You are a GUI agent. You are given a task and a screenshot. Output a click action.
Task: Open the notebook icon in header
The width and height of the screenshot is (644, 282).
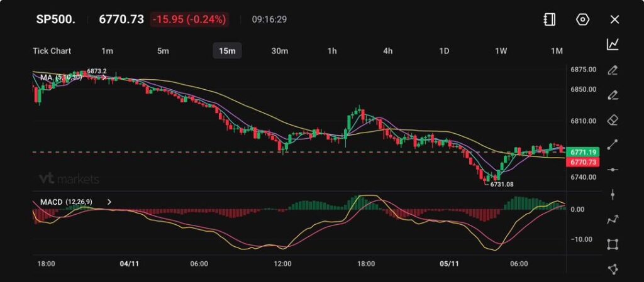pyautogui.click(x=549, y=19)
